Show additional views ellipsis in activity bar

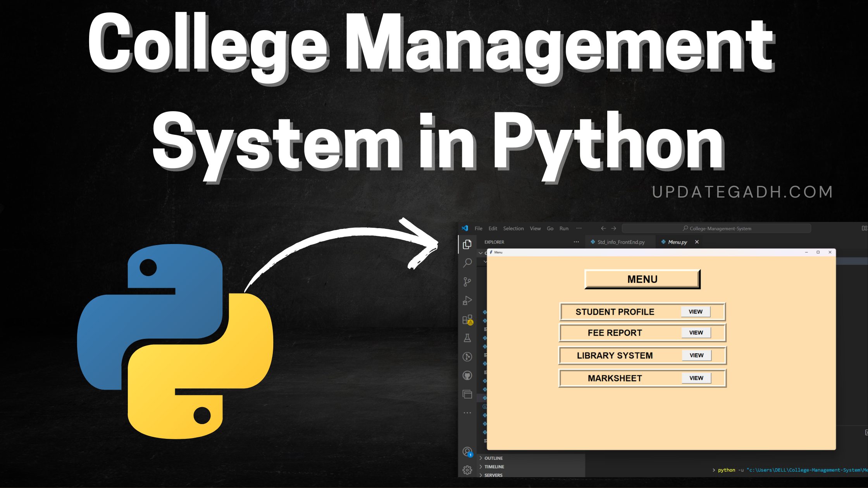(x=467, y=413)
